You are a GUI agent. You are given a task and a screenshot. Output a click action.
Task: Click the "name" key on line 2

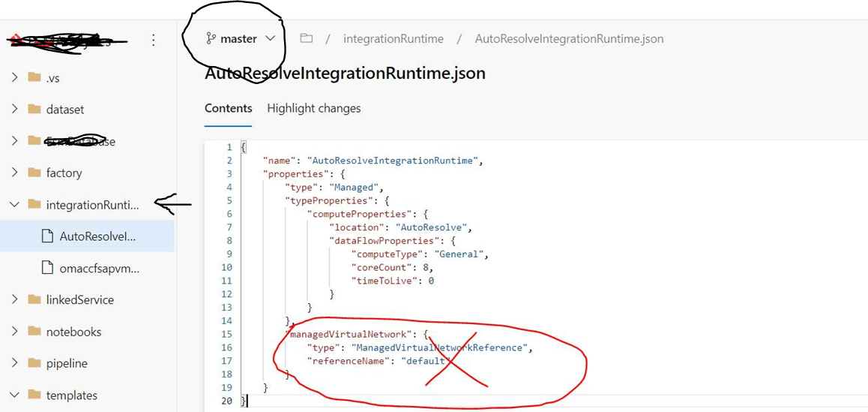(278, 161)
